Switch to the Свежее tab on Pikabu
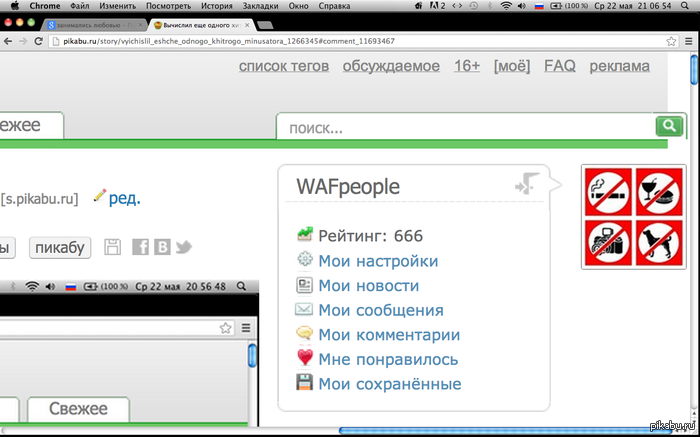 pos(30,125)
